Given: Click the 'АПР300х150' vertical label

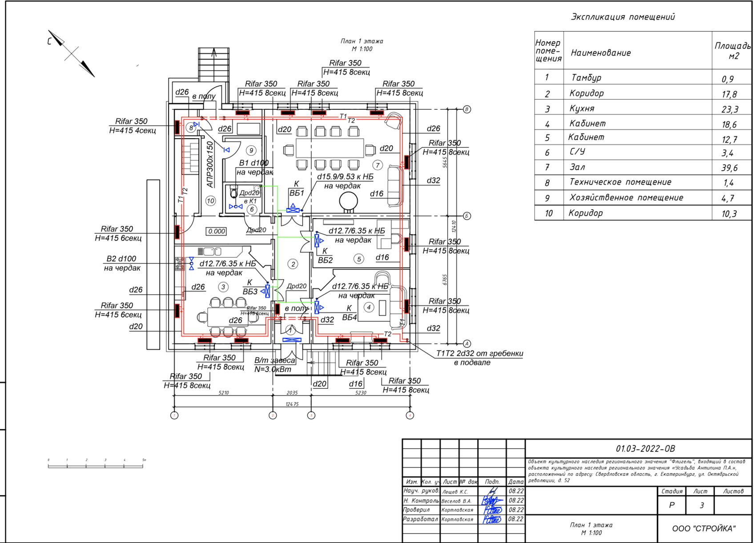Looking at the screenshot, I should click(x=210, y=164).
